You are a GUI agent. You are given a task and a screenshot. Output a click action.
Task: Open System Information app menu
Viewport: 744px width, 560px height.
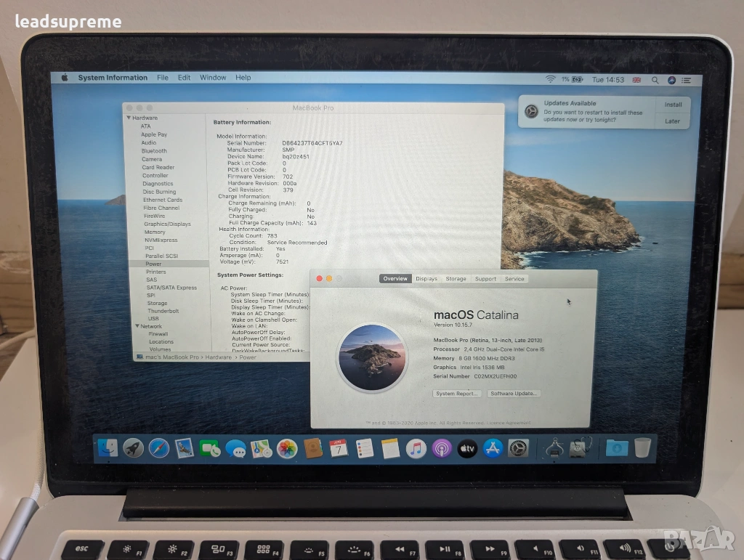(113, 78)
